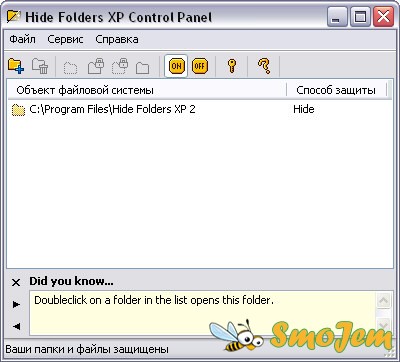Click the tip text box
Screen dimensions: 400x362
click(203, 313)
